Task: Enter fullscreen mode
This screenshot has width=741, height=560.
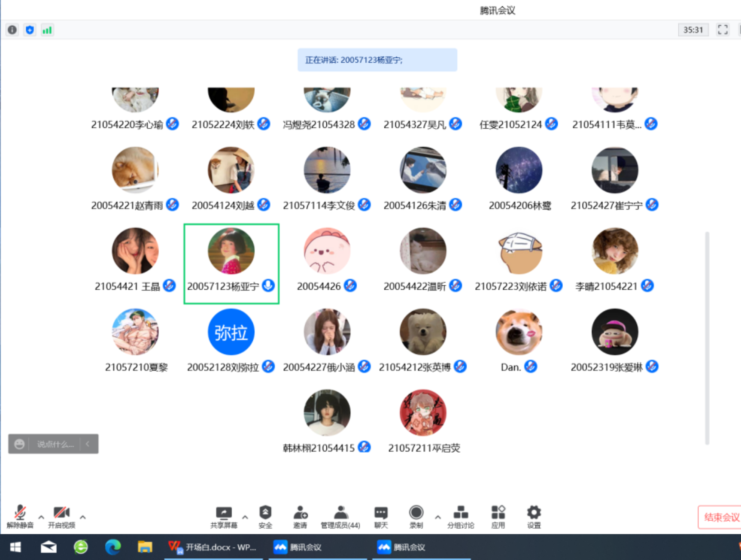Action: click(x=723, y=30)
